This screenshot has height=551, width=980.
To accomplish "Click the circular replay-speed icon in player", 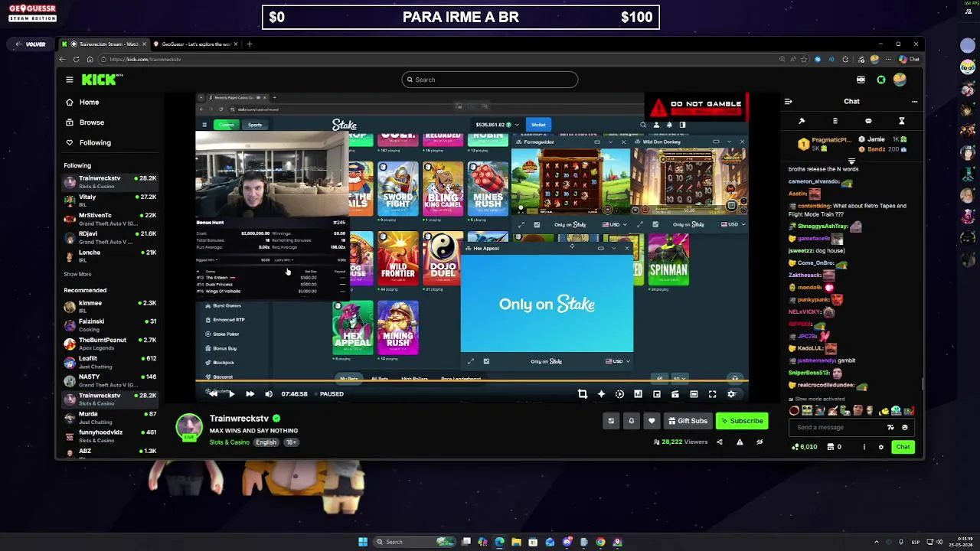I will tap(619, 394).
